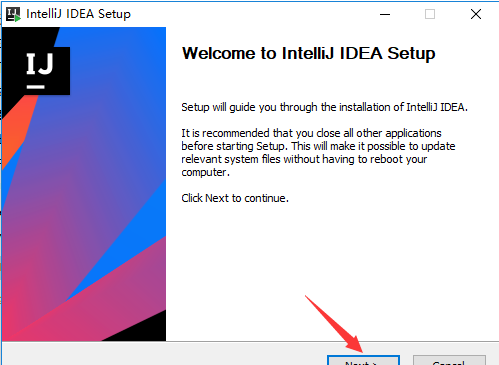Proceed with the Next button
The image size is (499, 365).
pyautogui.click(x=363, y=361)
